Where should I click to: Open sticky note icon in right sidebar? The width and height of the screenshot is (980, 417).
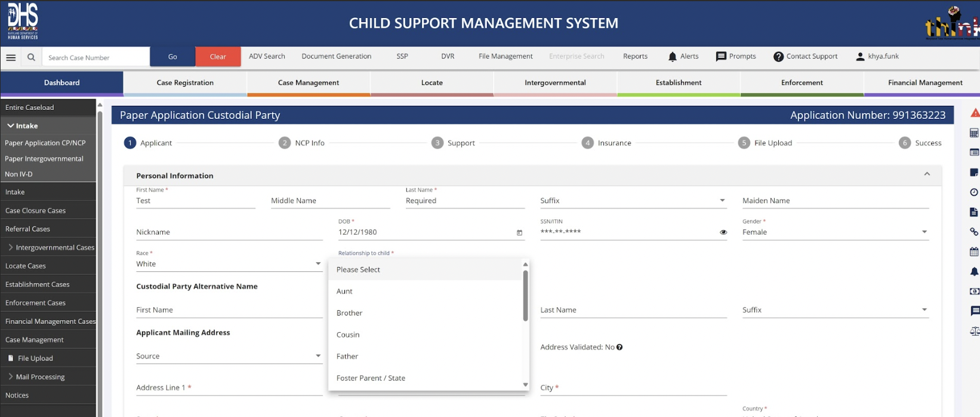[x=974, y=173]
